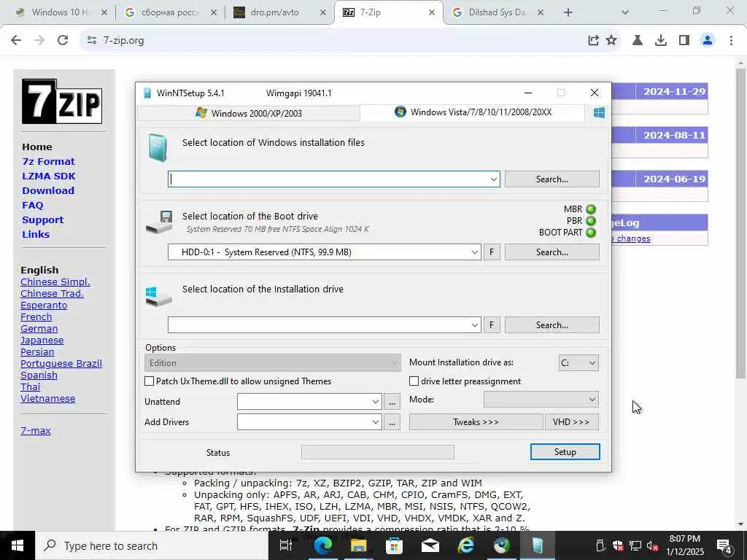Open the Windows Start menu

click(18, 545)
